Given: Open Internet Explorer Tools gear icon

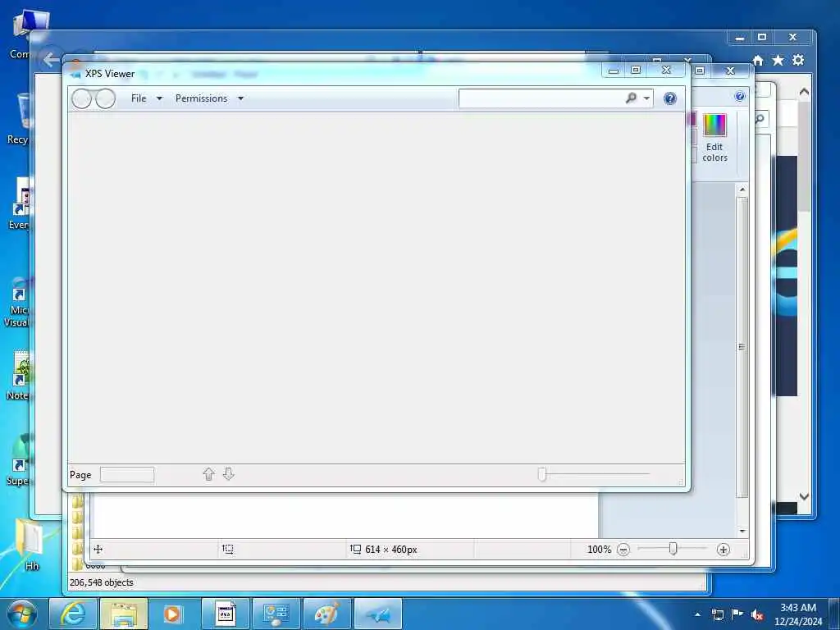Looking at the screenshot, I should [x=798, y=60].
